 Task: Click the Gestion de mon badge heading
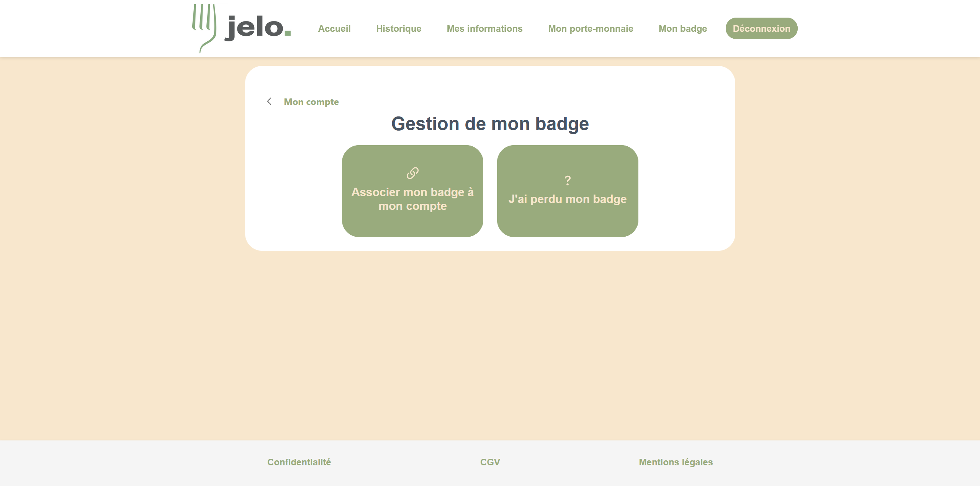(x=489, y=123)
